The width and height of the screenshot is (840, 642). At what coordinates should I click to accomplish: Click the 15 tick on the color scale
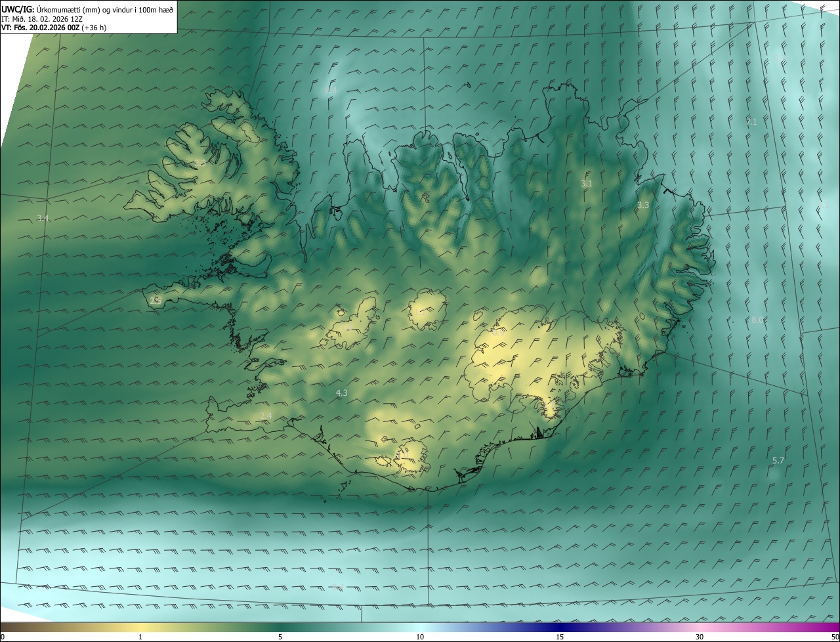560,637
